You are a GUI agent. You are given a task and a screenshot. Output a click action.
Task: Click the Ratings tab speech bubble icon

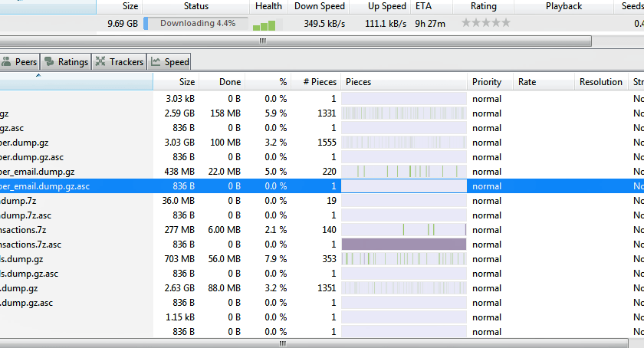click(x=50, y=62)
